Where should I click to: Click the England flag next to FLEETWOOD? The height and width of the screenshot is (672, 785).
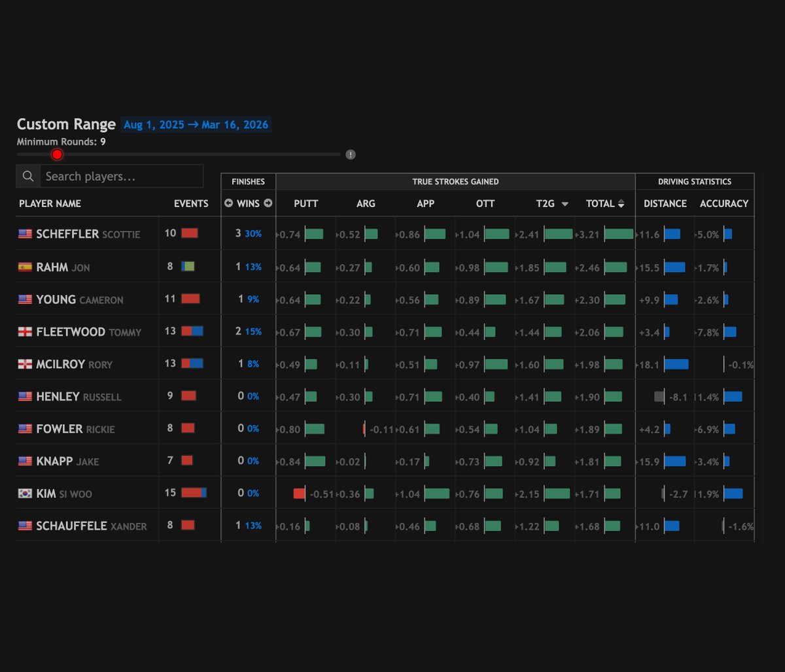coord(25,331)
